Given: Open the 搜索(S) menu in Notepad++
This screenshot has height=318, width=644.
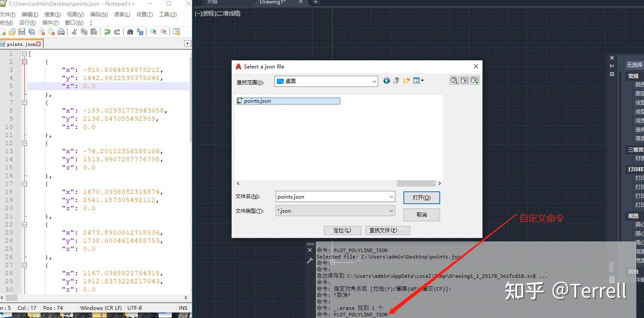Looking at the screenshot, I should (x=52, y=14).
